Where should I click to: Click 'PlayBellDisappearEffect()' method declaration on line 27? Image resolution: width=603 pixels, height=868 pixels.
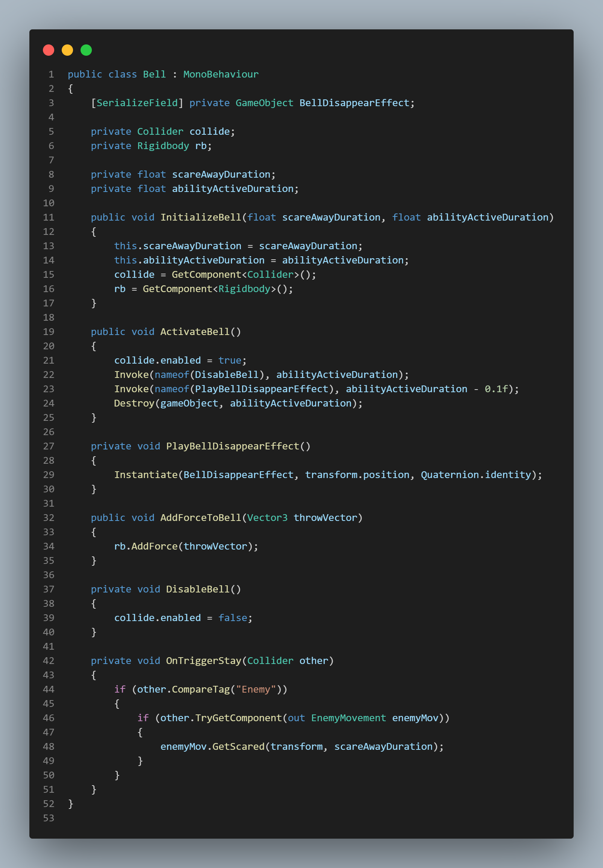pyautogui.click(x=238, y=446)
